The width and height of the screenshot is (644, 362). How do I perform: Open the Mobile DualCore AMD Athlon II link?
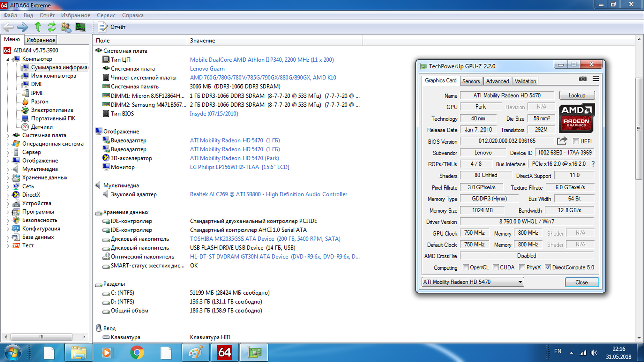tap(262, 60)
